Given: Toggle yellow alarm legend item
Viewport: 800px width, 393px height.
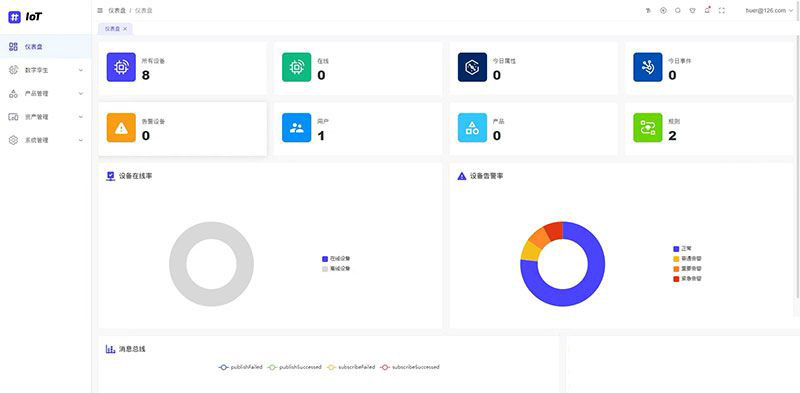Looking at the screenshot, I should 687,259.
